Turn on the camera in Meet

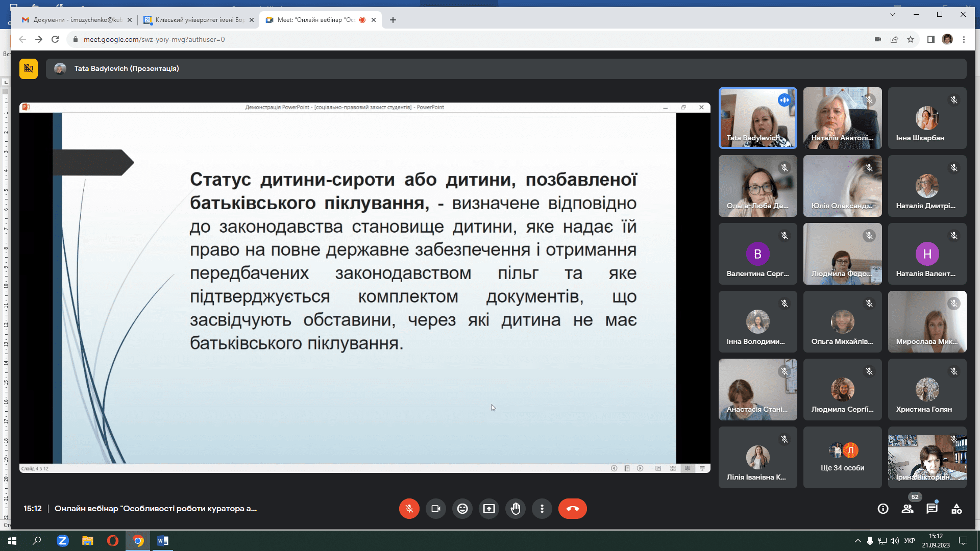[x=435, y=509]
